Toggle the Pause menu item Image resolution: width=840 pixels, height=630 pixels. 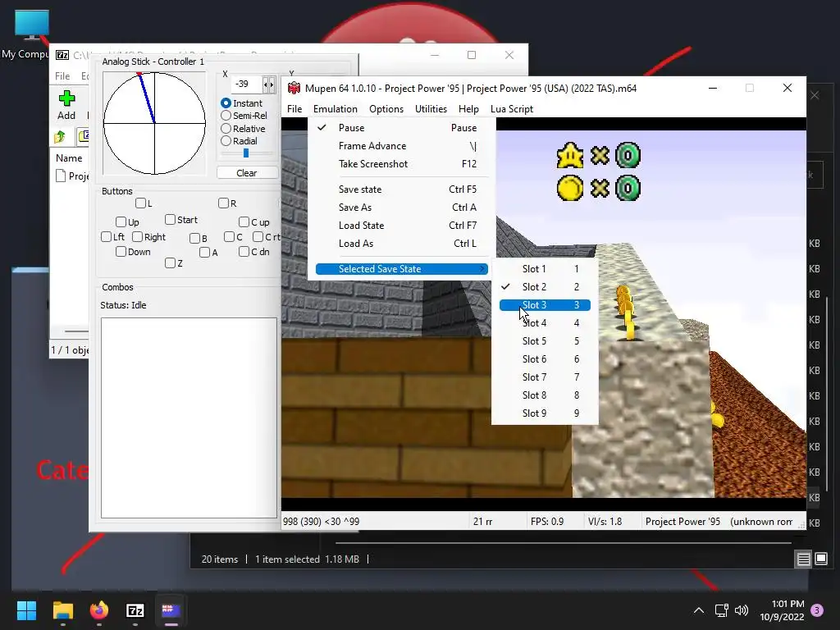[402, 128]
